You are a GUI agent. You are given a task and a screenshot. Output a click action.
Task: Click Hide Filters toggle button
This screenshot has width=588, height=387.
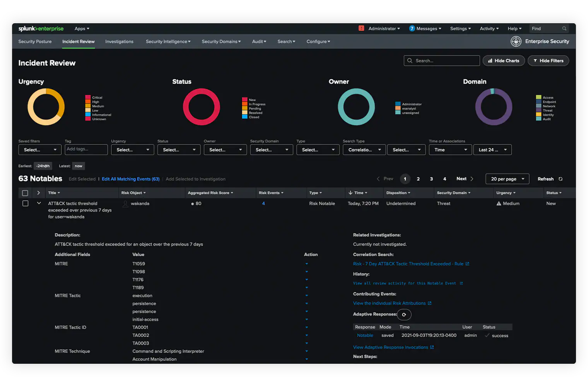548,60
